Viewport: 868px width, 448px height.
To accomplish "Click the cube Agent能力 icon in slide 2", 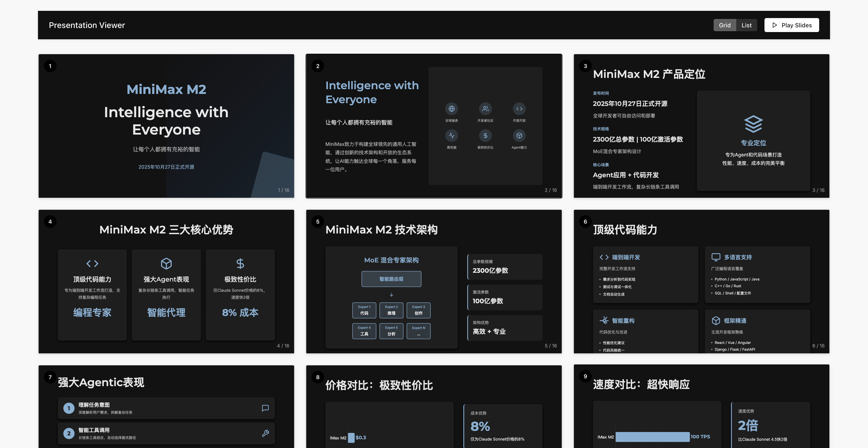I will coord(519,136).
